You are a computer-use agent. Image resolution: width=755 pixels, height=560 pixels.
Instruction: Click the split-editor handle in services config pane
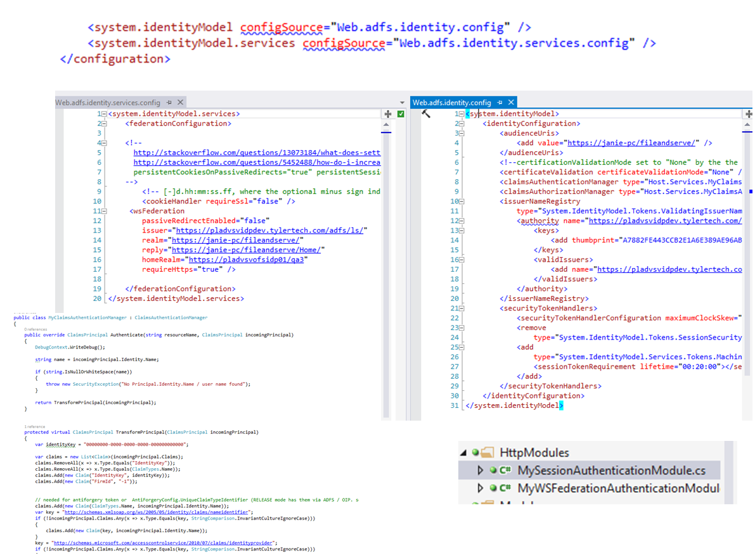pos(387,114)
